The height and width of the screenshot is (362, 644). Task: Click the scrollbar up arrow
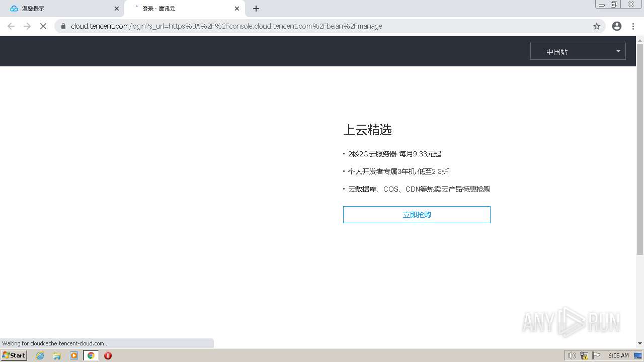[640, 40]
